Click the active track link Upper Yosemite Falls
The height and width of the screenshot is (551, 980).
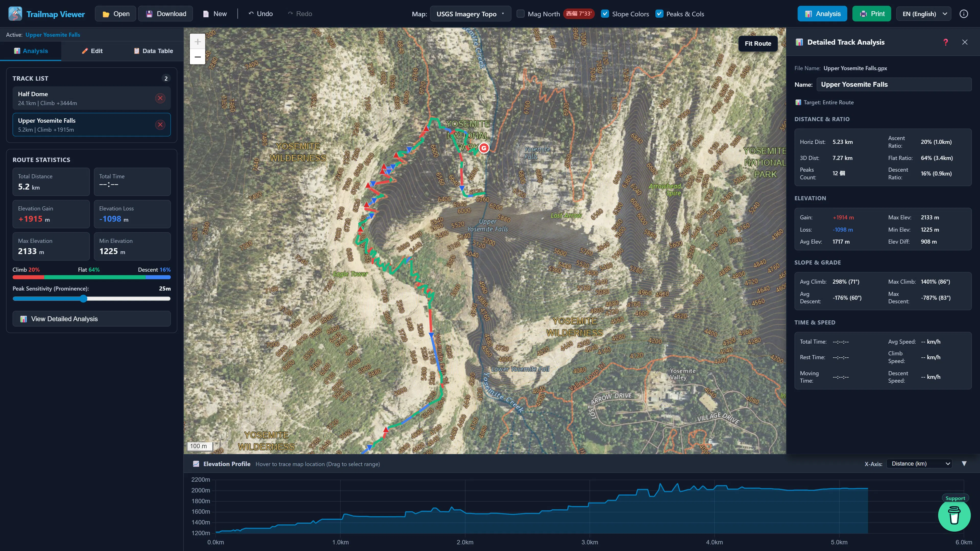tap(53, 35)
